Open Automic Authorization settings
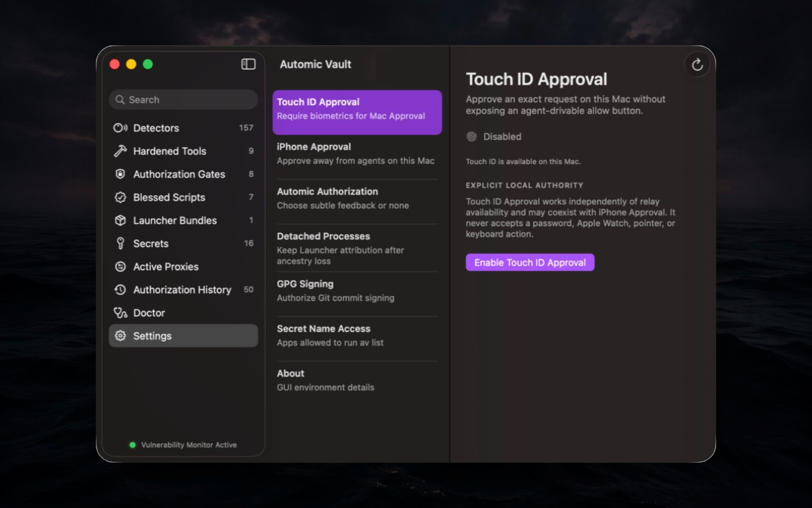 [x=357, y=202]
